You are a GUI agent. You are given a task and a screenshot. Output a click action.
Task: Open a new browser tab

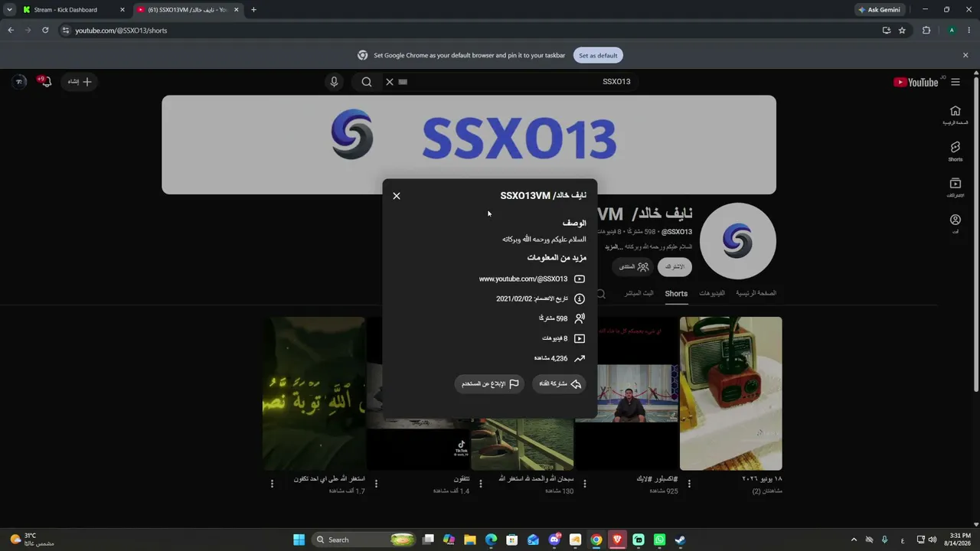pyautogui.click(x=253, y=10)
